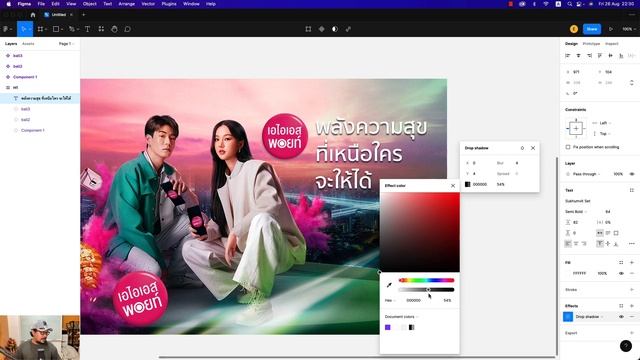Screen dimensions: 640x360
Task: Open the Arrange menu
Action: 127,4
